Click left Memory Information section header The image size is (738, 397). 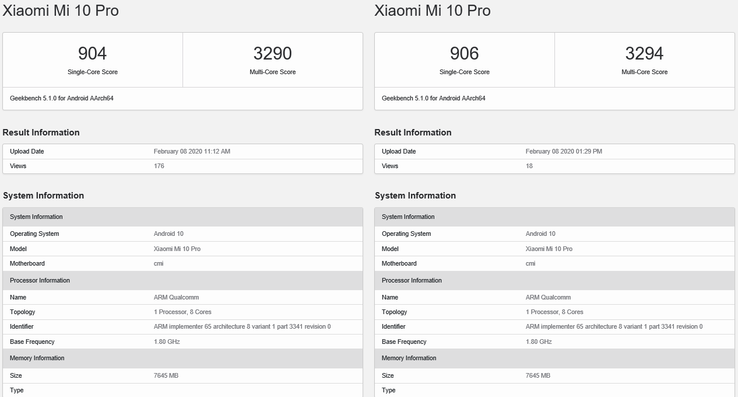click(183, 358)
